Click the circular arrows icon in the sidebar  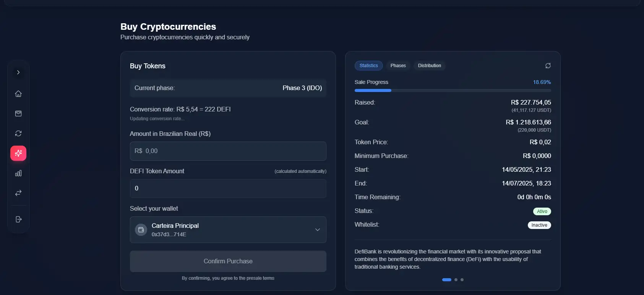click(18, 134)
